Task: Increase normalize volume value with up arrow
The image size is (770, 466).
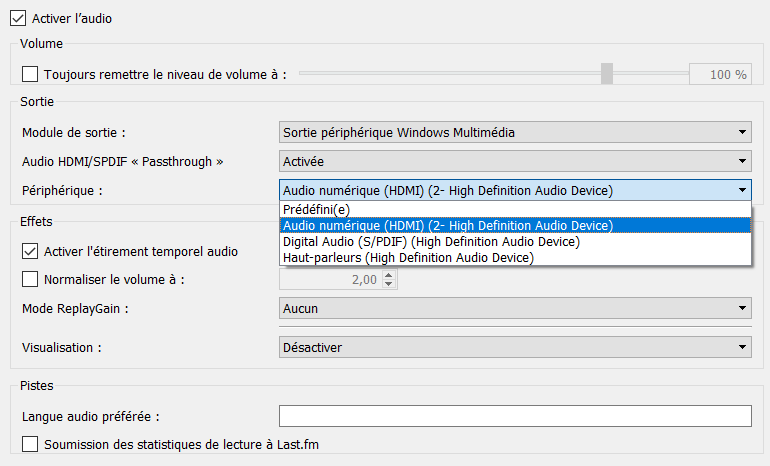Action: click(x=390, y=276)
